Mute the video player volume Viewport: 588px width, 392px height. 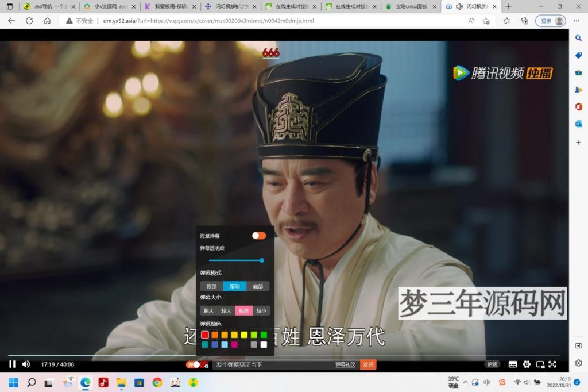[26, 364]
